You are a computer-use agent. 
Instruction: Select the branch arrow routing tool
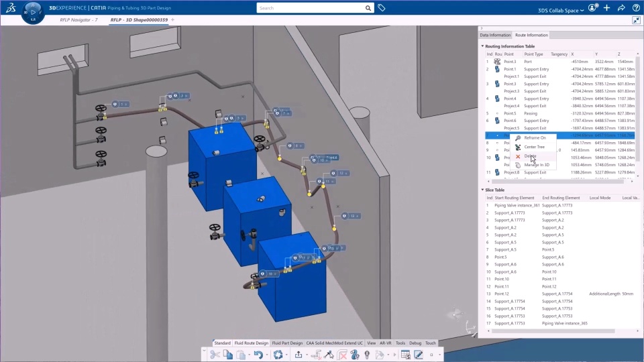(x=329, y=355)
